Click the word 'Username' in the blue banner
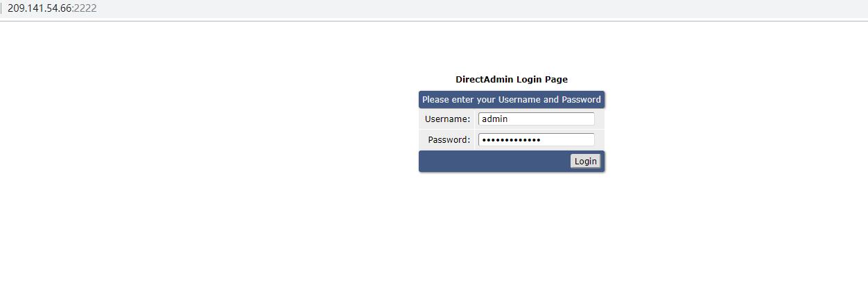The image size is (868, 294). click(519, 99)
